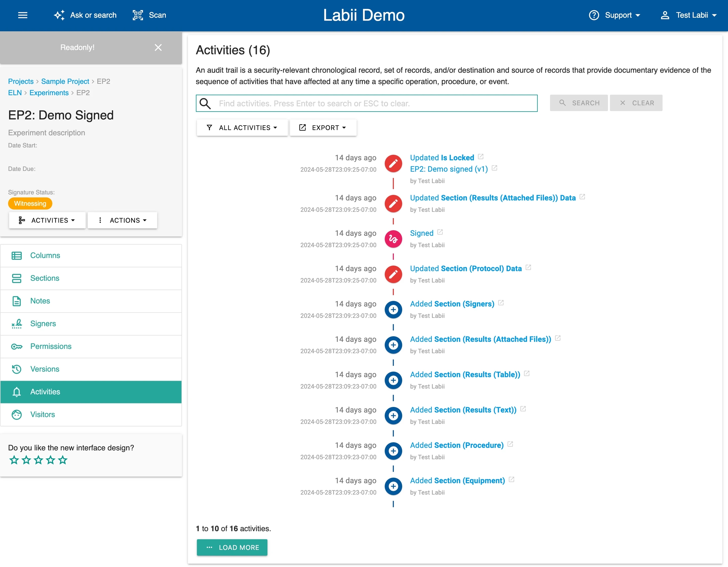Open external link icon next to Signed
Screen dimensions: 728x567
pos(440,232)
